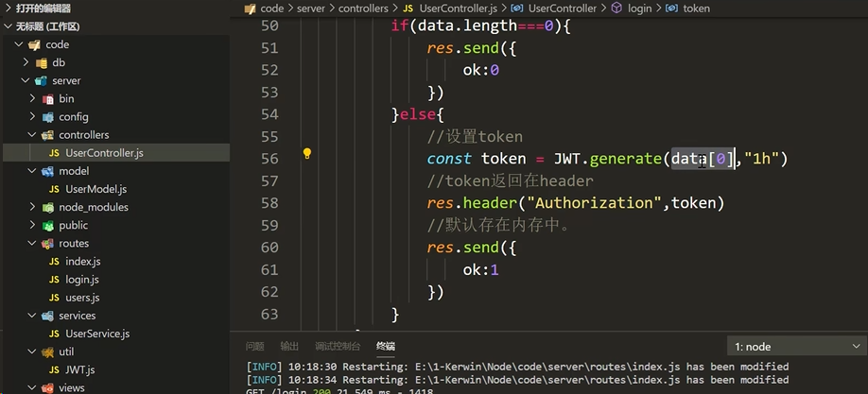The image size is (868, 394).
Task: Click the //设置token comment line
Action: 475,137
